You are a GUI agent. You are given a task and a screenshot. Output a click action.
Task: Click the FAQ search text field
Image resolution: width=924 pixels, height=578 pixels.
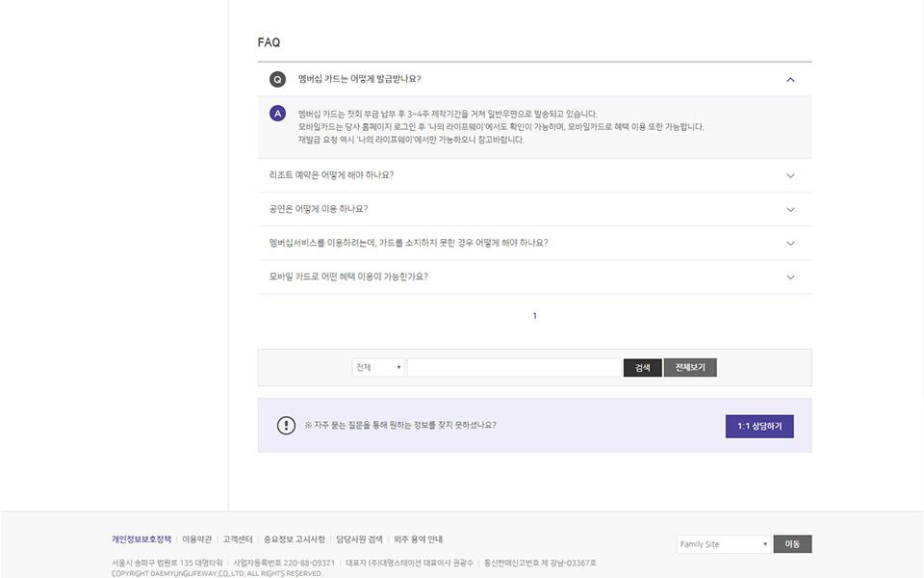click(x=514, y=368)
